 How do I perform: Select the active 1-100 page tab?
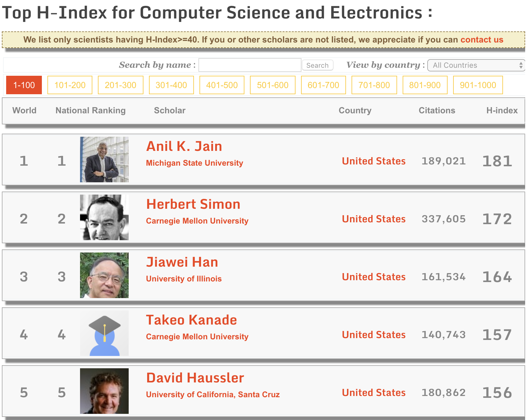coord(24,85)
